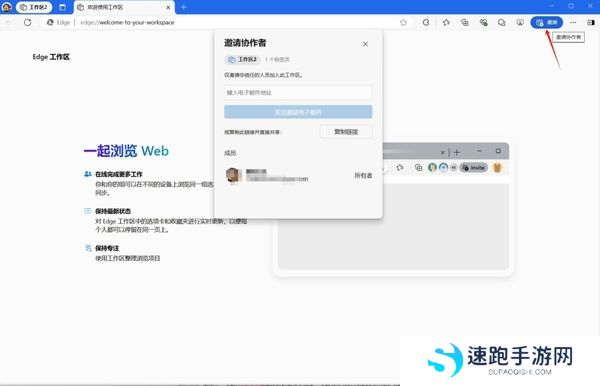600x386 pixels.
Task: Click the 保持专注 heading
Action: [x=107, y=248]
